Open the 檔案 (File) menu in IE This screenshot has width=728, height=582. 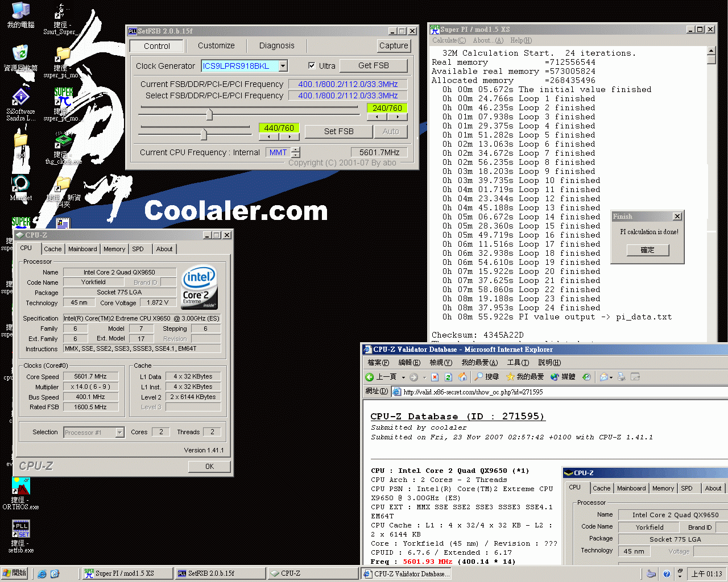coord(378,363)
